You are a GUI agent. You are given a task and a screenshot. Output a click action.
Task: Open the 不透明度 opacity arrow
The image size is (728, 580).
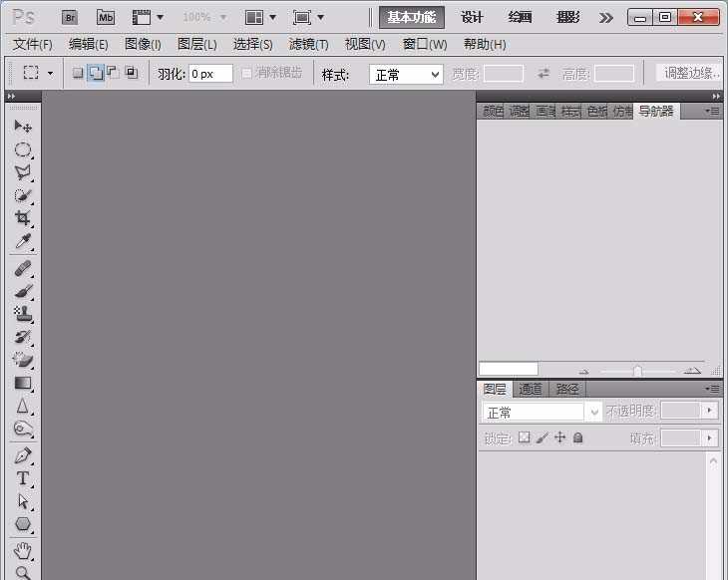click(x=709, y=411)
